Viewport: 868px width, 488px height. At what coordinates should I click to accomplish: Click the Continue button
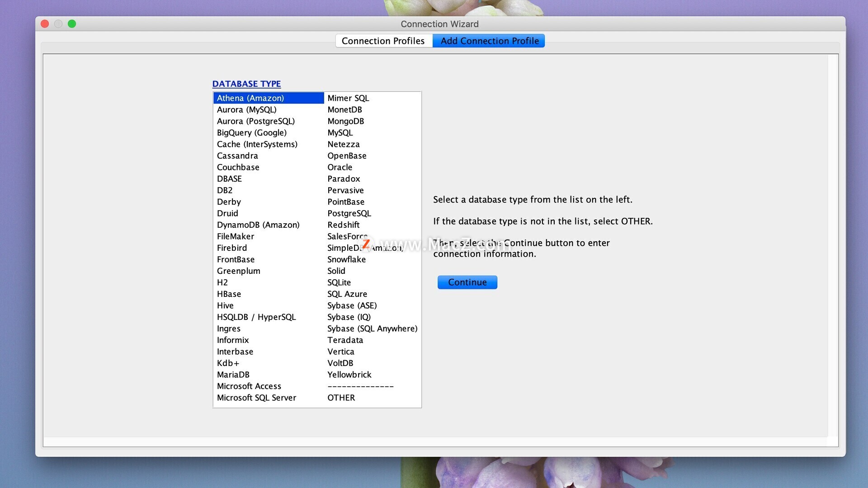467,282
